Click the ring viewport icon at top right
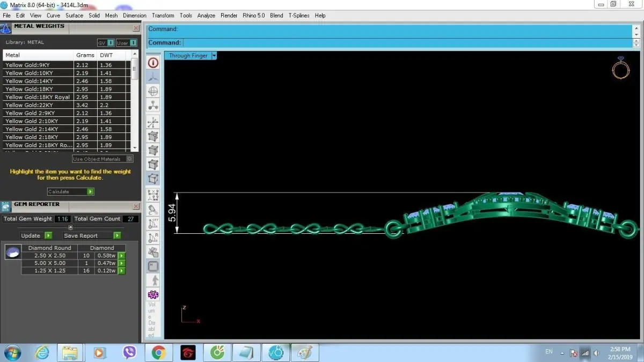Screen dimensions: 644x362 click(621, 68)
